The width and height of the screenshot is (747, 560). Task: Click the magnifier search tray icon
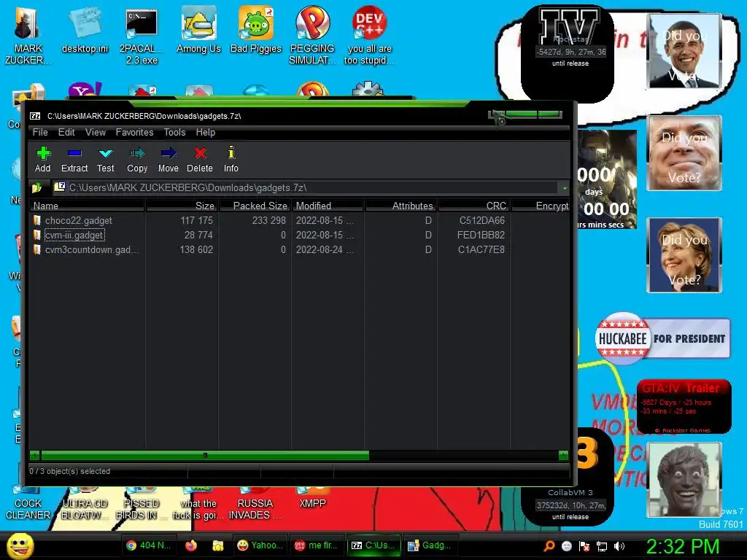point(549,546)
